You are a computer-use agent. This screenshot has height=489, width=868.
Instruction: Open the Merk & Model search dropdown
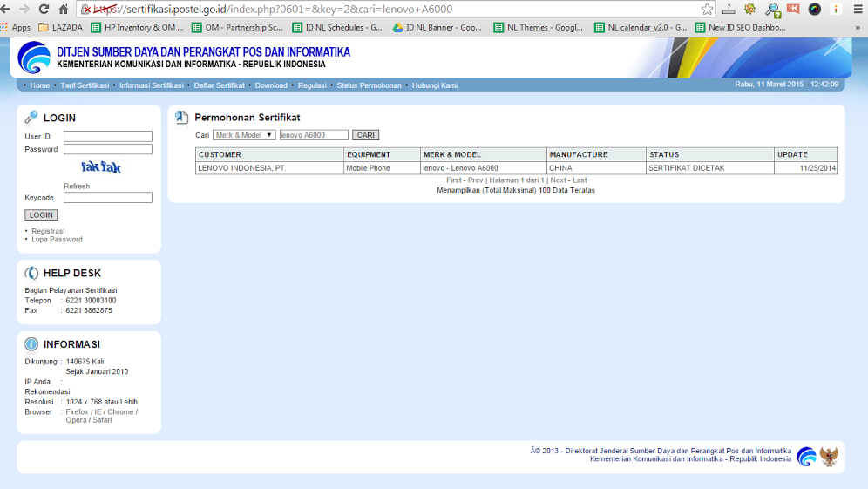coord(244,135)
